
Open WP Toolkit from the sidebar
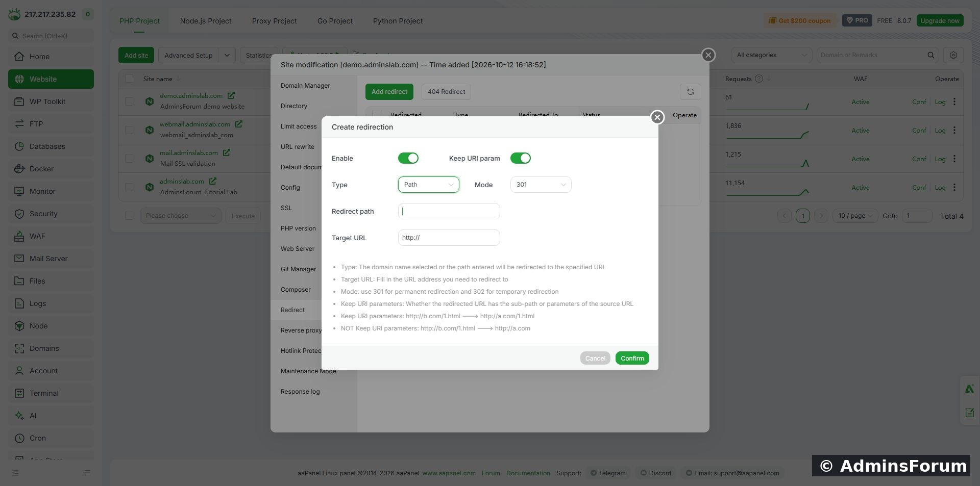51,101
